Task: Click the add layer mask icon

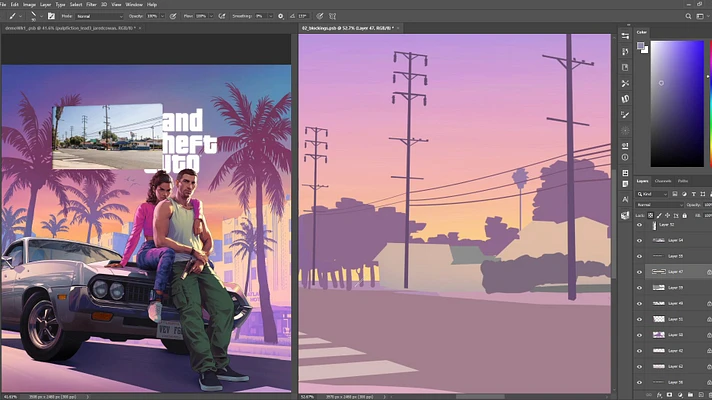Action: (669, 395)
